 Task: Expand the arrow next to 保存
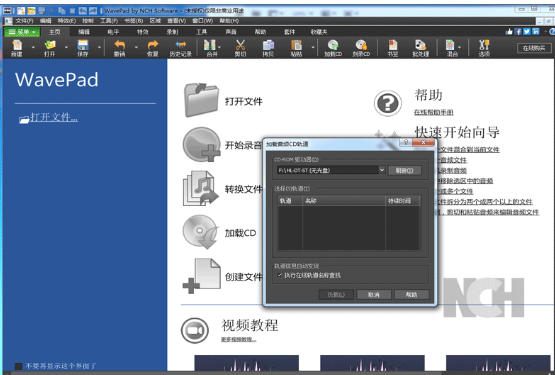click(99, 47)
